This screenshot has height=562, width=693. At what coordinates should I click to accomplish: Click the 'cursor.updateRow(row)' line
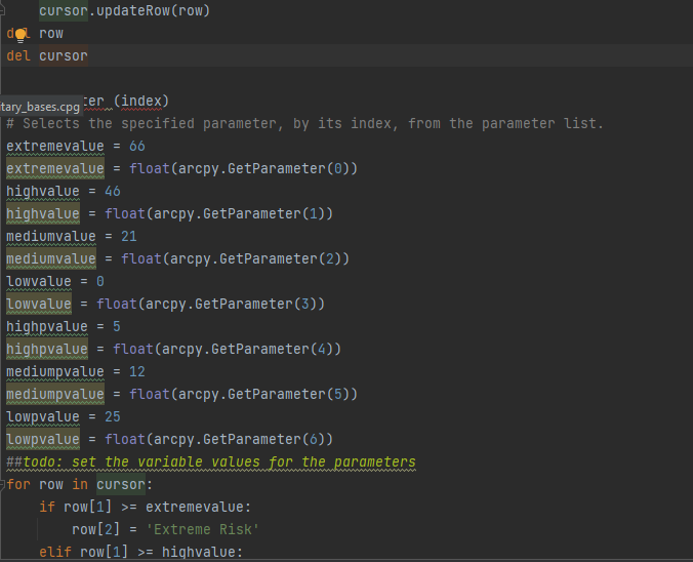125,11
